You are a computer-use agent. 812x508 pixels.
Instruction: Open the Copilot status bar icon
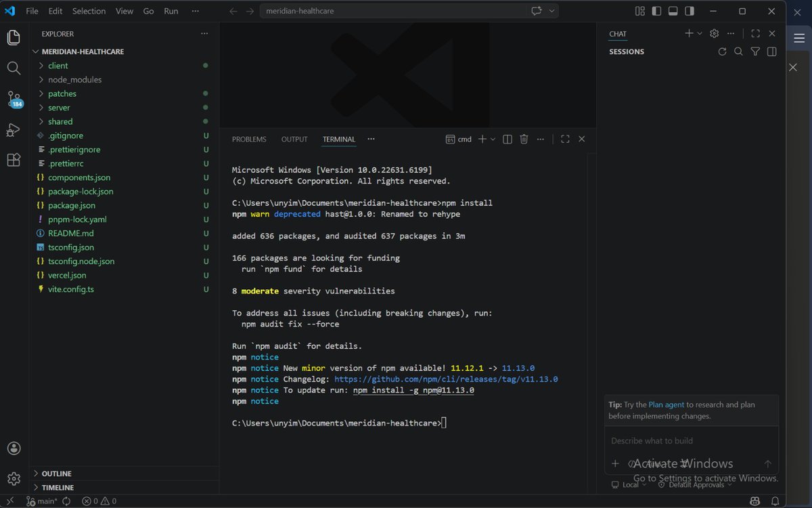coord(755,501)
